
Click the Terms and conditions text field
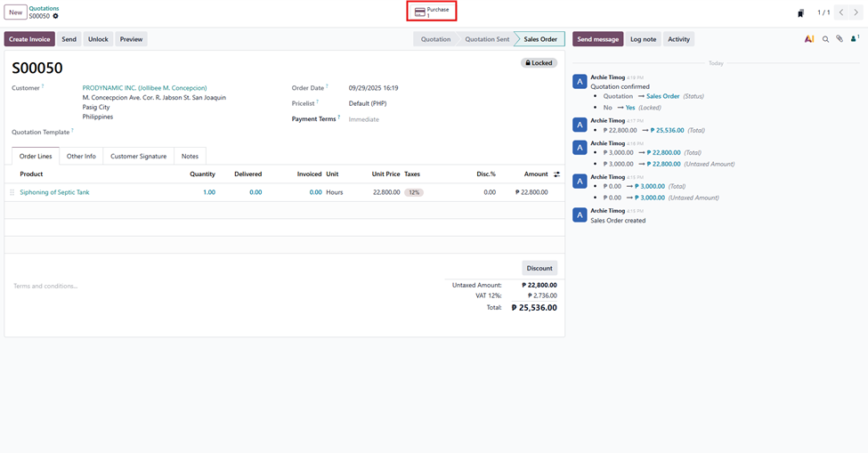pyautogui.click(x=178, y=287)
